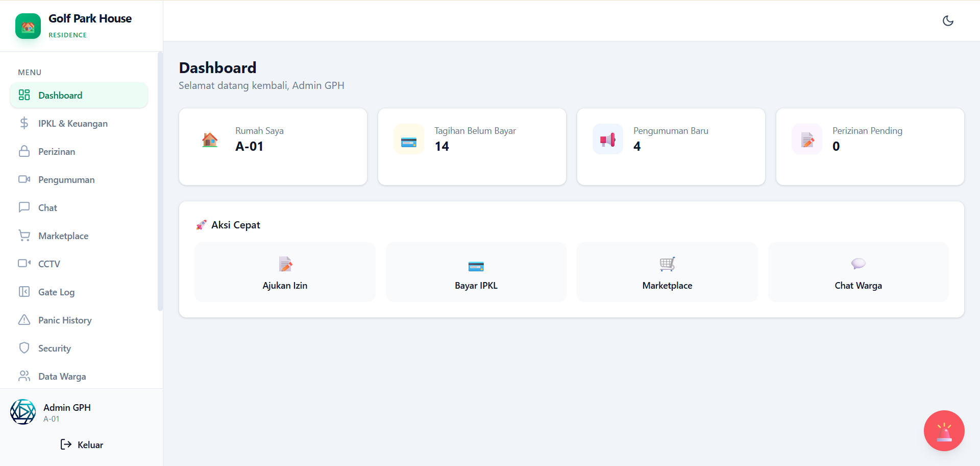Viewport: 980px width, 466px height.
Task: Select the Security shield icon
Action: (x=24, y=348)
